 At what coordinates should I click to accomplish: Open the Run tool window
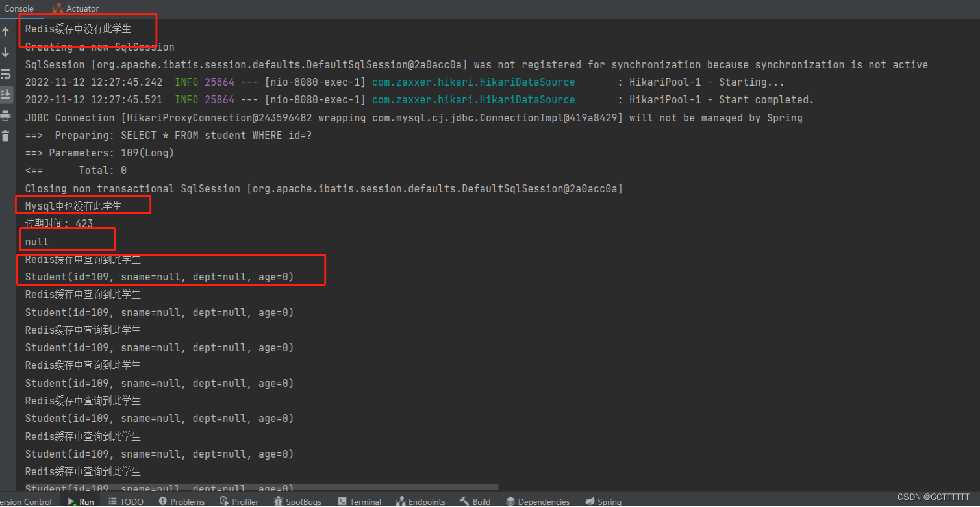pos(81,502)
